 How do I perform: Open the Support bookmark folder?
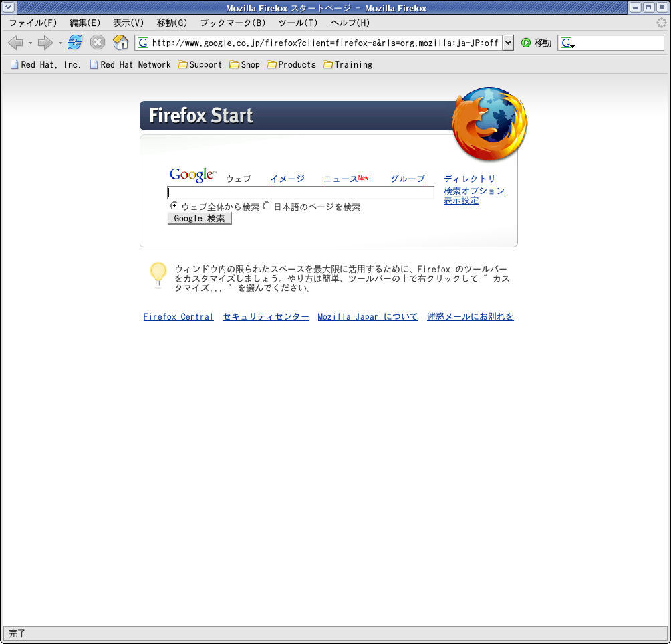(x=200, y=65)
